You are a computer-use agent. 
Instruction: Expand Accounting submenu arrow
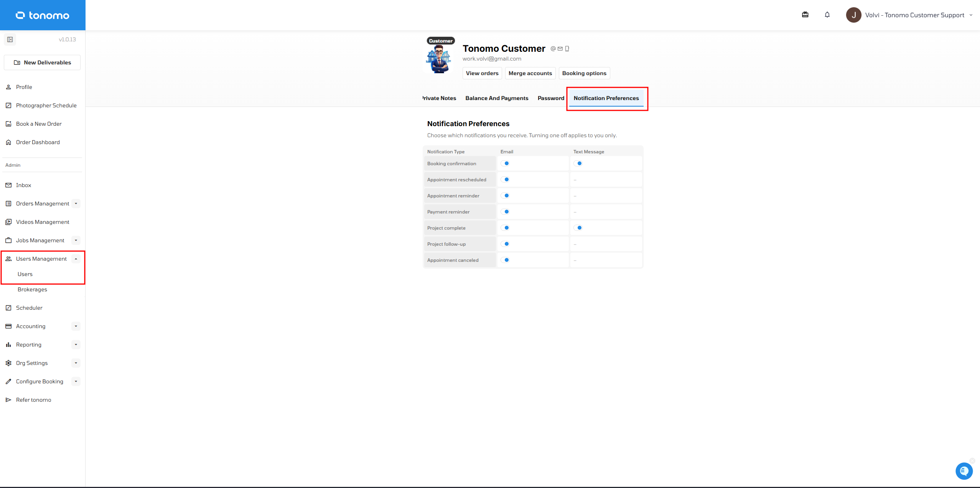(x=76, y=326)
